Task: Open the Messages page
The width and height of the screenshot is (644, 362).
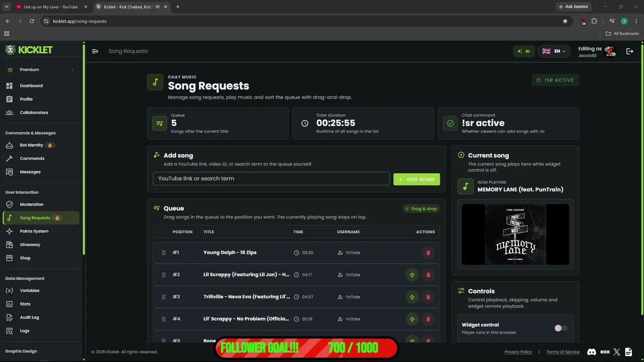Action: pos(30,172)
